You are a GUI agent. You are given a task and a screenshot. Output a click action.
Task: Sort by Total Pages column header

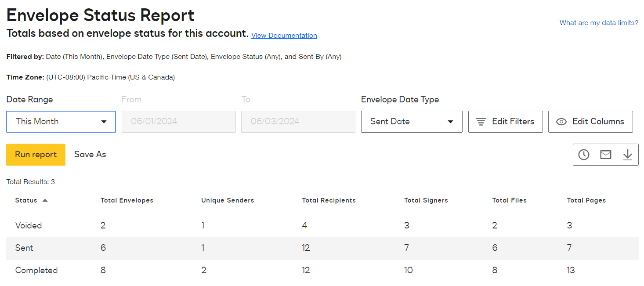pos(586,200)
